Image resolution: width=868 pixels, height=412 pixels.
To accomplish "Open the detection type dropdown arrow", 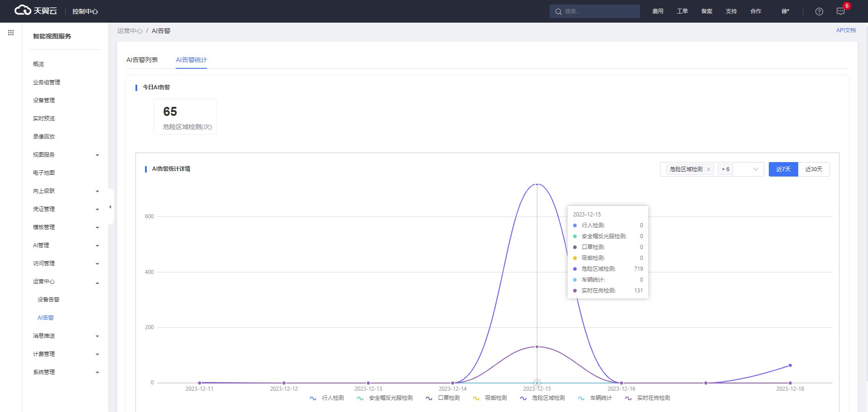I will tap(755, 169).
